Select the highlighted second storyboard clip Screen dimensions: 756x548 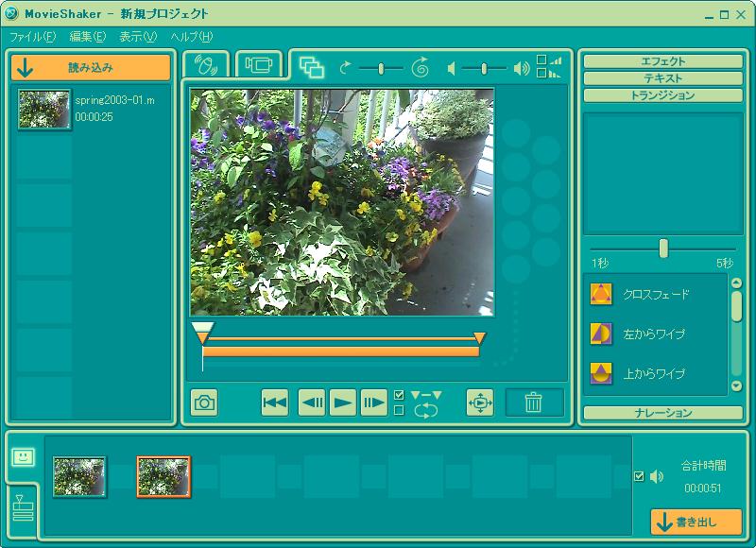[x=163, y=477]
